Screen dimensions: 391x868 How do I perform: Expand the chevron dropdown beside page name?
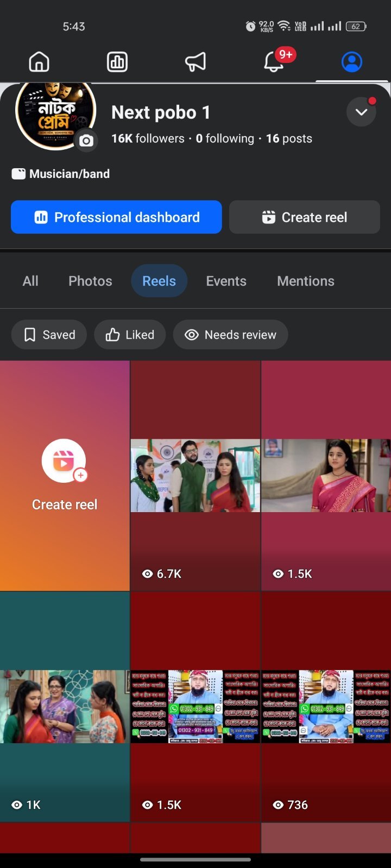click(361, 112)
